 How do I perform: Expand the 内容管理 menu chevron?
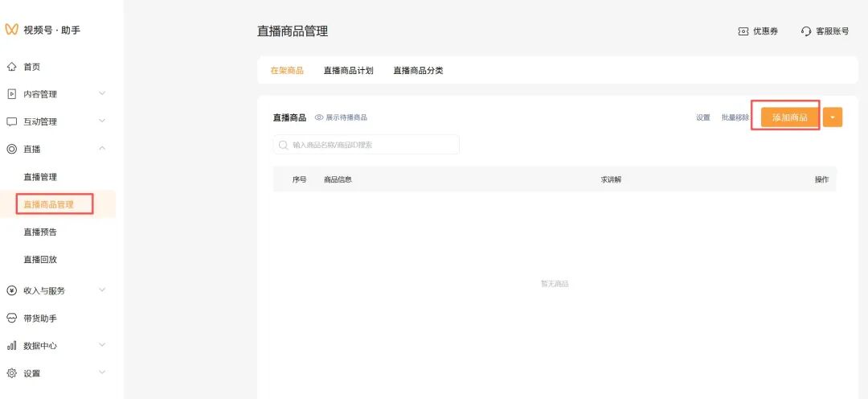coord(102,93)
